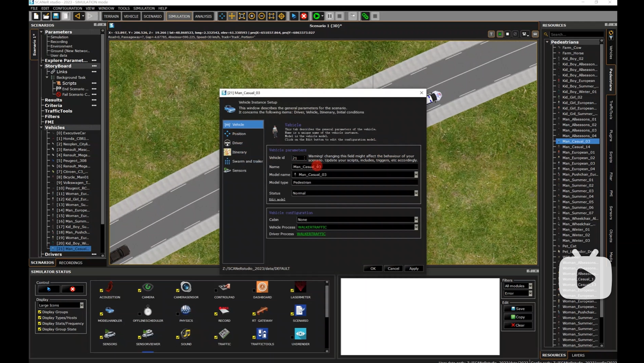Open the Status dropdown set to Normal

click(416, 193)
